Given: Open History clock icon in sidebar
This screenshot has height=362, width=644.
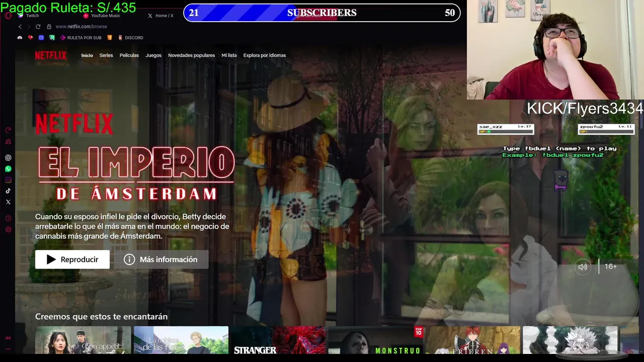Looking at the screenshot, I should tap(8, 218).
